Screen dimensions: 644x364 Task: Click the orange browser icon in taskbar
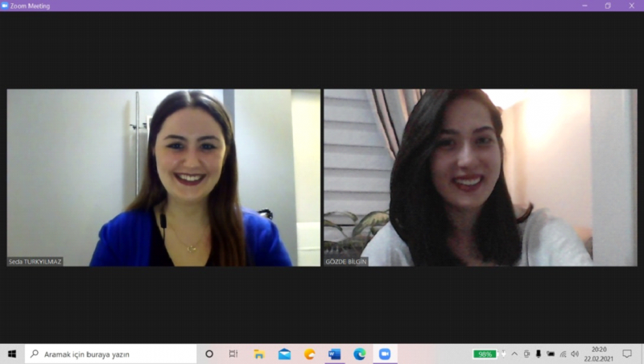309,354
